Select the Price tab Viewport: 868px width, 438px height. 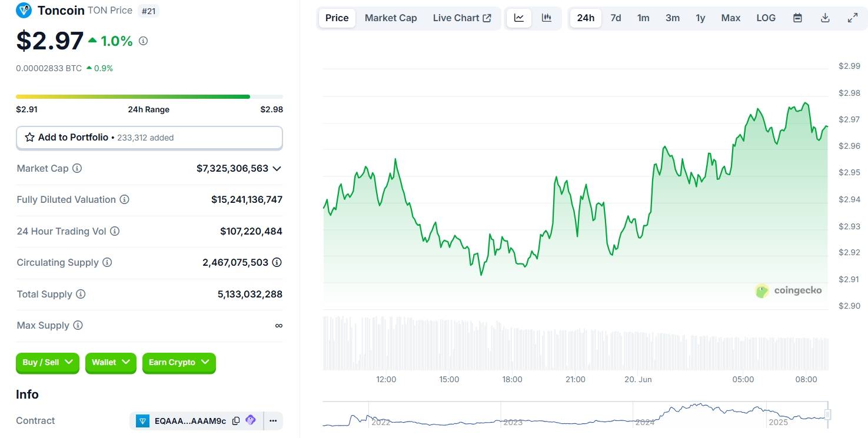click(x=337, y=18)
